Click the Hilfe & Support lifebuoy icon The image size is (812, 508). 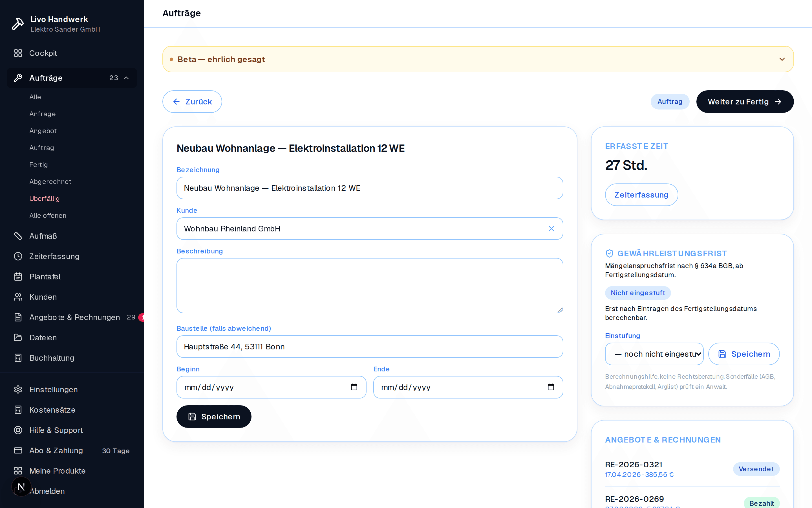(18, 430)
